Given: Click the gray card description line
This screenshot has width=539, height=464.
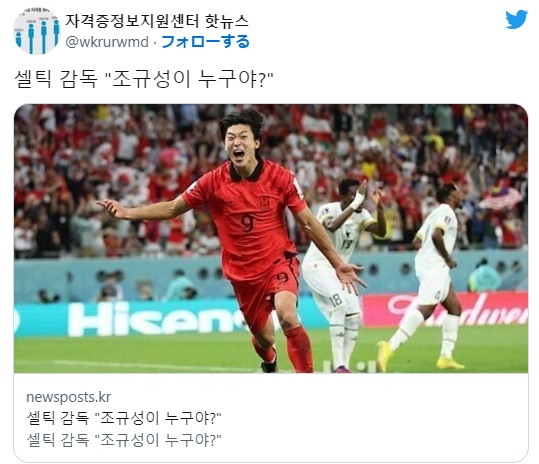Looking at the screenshot, I should tap(124, 440).
